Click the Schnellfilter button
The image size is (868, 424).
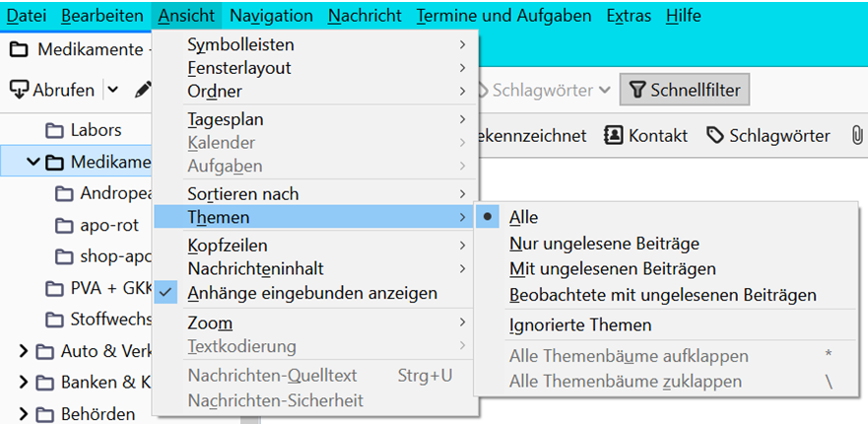[681, 91]
